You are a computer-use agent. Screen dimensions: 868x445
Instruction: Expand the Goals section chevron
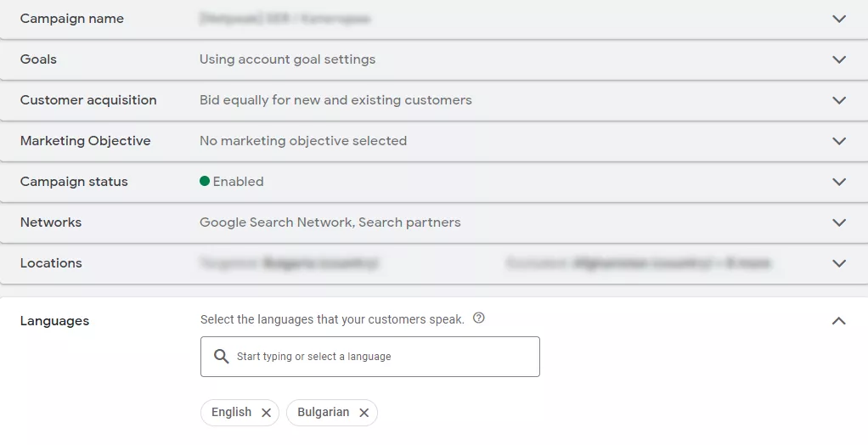pos(839,59)
